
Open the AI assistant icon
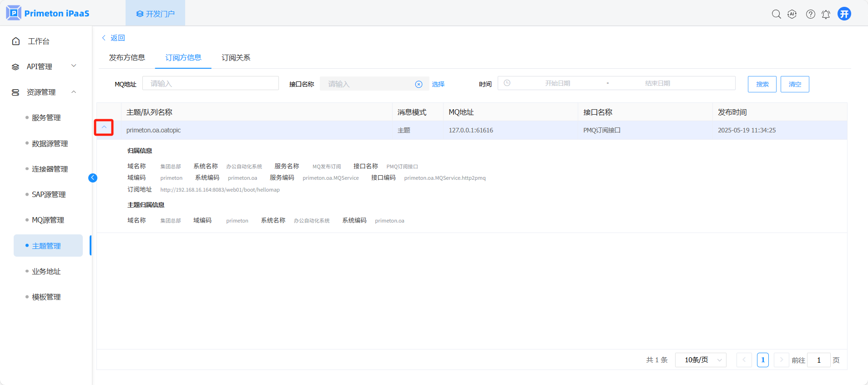(792, 14)
